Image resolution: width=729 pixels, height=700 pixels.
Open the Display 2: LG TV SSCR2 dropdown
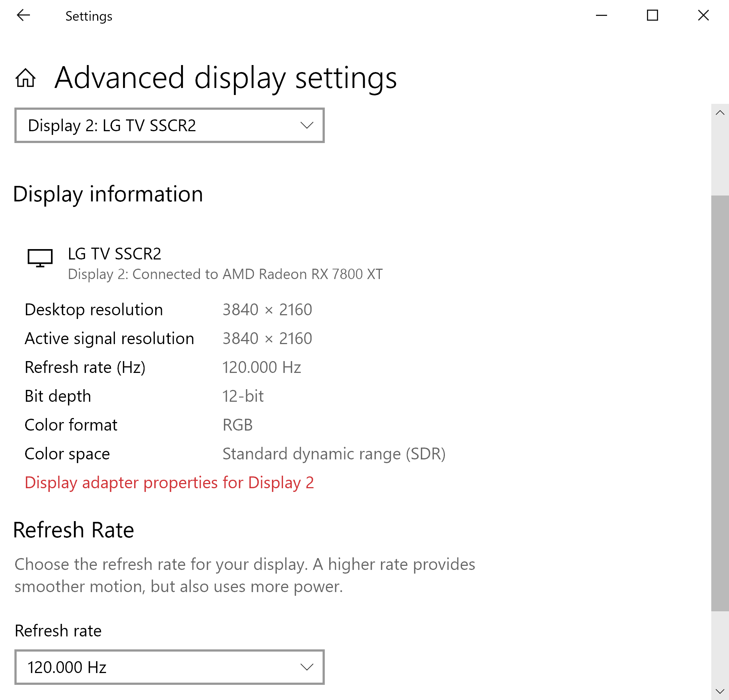tap(169, 125)
